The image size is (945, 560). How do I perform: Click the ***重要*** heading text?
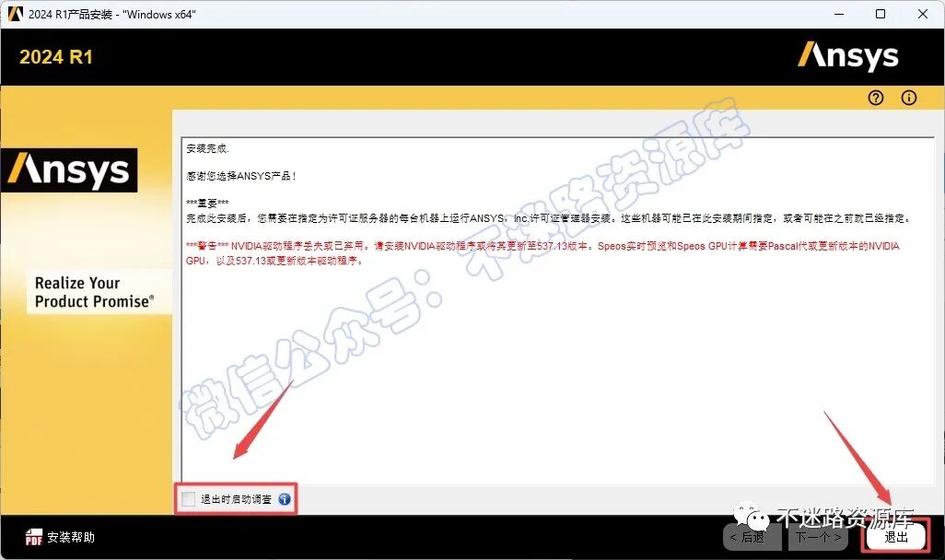click(207, 204)
